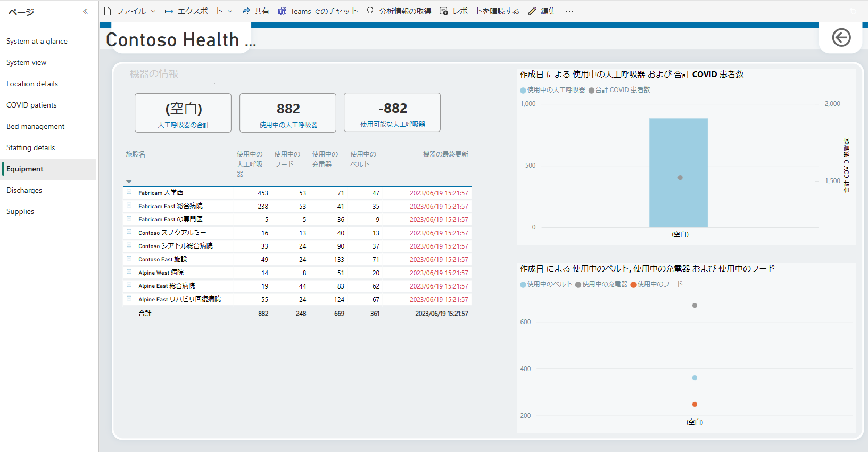Sort by 使用中のフード column header
Viewport: 868px width, 452px height.
pos(287,159)
